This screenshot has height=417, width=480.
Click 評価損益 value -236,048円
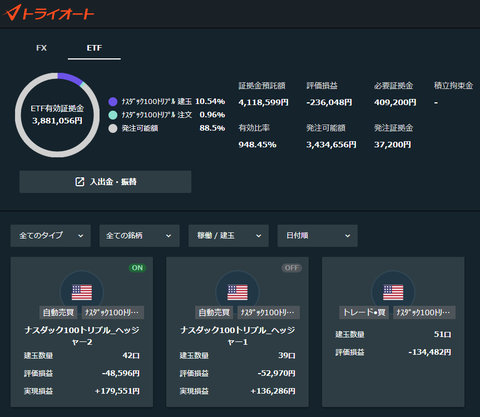[x=329, y=102]
